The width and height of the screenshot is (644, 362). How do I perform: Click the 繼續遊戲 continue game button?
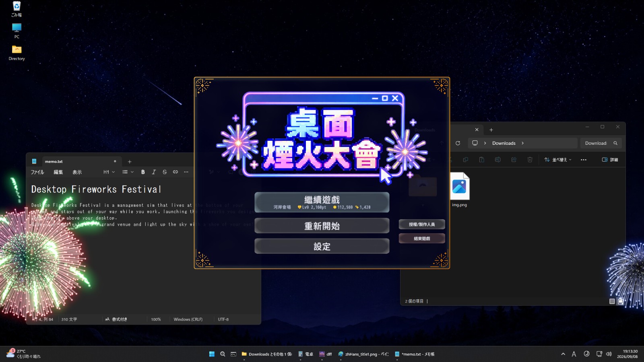(322, 202)
